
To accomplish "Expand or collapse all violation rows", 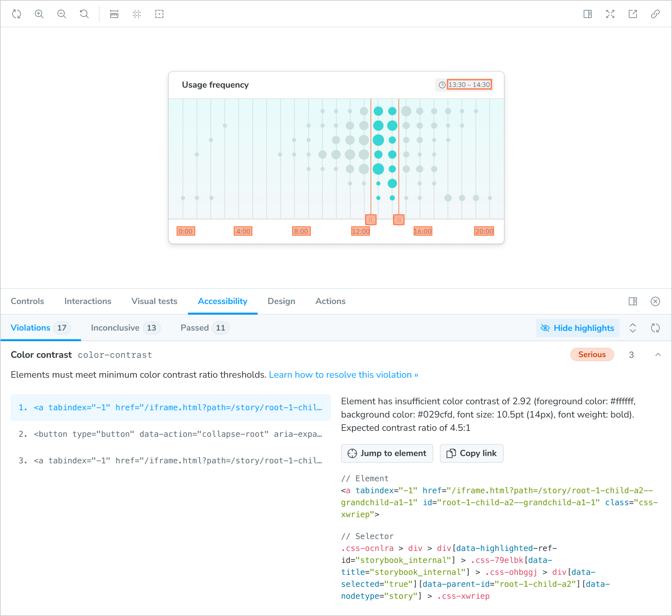I will (633, 328).
